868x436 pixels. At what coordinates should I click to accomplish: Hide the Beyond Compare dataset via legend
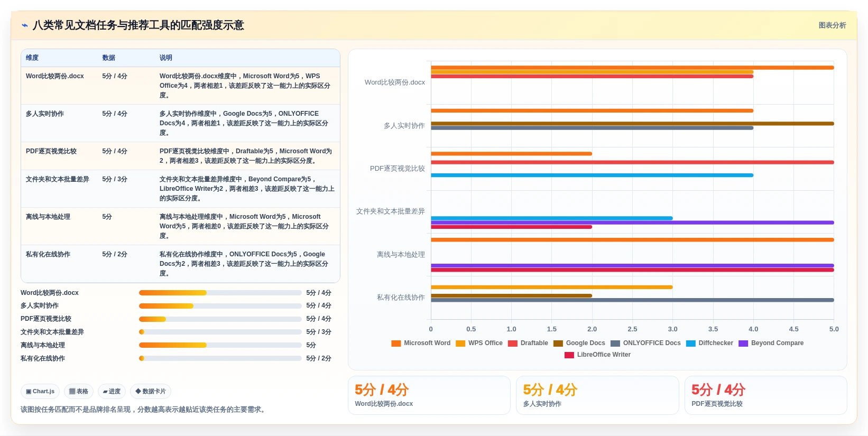coord(771,343)
